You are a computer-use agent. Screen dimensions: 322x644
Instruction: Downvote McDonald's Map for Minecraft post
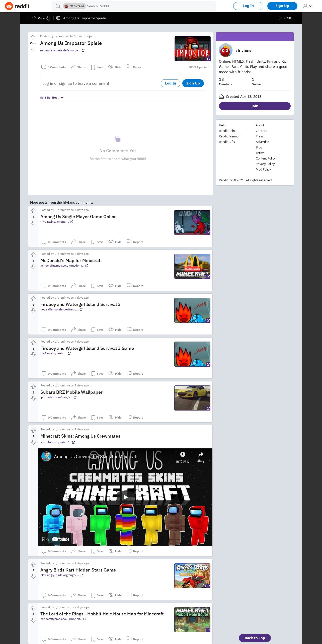click(x=33, y=267)
